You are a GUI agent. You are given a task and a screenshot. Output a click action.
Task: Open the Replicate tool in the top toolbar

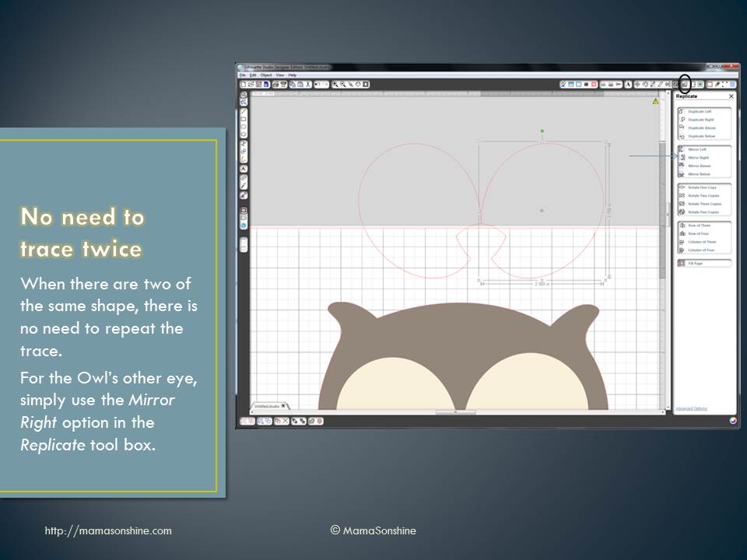685,83
